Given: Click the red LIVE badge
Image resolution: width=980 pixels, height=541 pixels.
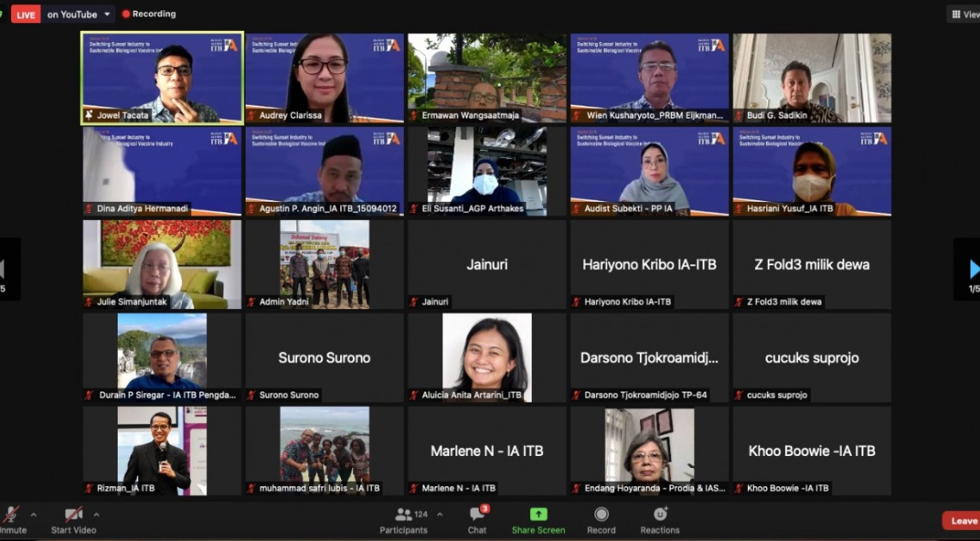Looking at the screenshot, I should click(26, 15).
